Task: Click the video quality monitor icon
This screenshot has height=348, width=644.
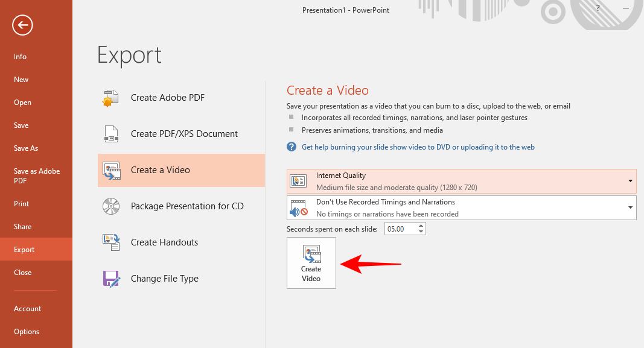Action: click(x=298, y=180)
